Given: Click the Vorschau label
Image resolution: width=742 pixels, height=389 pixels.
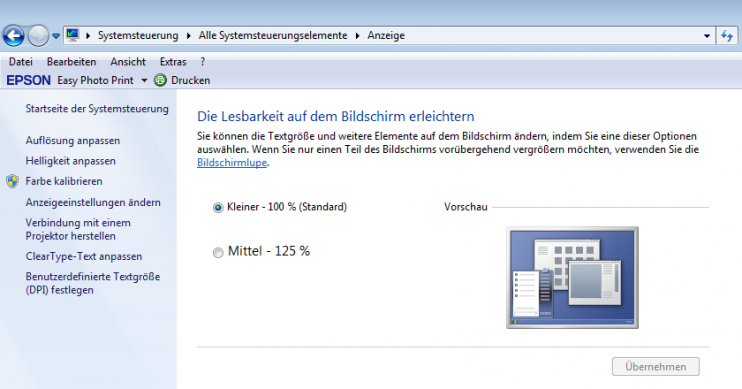Looking at the screenshot, I should [x=466, y=207].
